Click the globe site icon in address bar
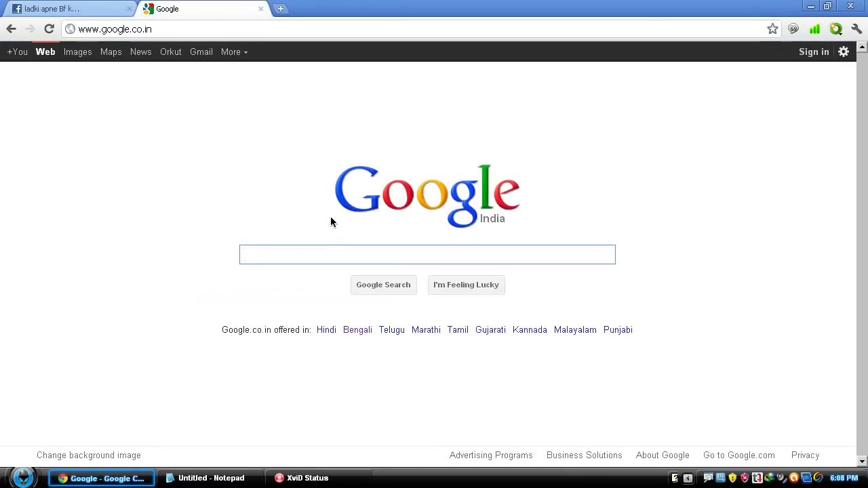Screen dimensions: 868x488 70,29
